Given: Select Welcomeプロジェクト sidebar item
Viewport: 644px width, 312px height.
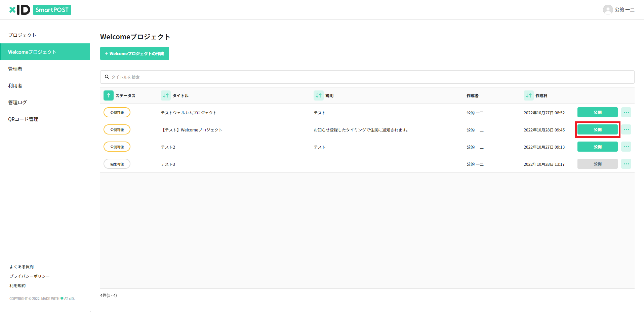Looking at the screenshot, I should click(45, 52).
